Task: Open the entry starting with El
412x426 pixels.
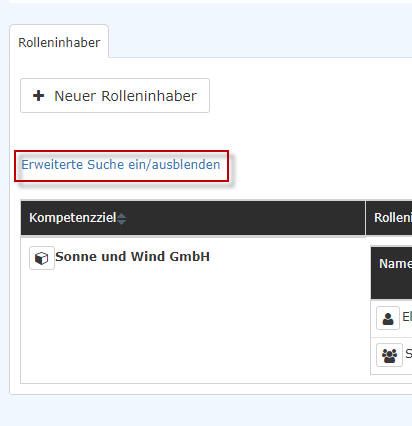Action: coord(407,317)
